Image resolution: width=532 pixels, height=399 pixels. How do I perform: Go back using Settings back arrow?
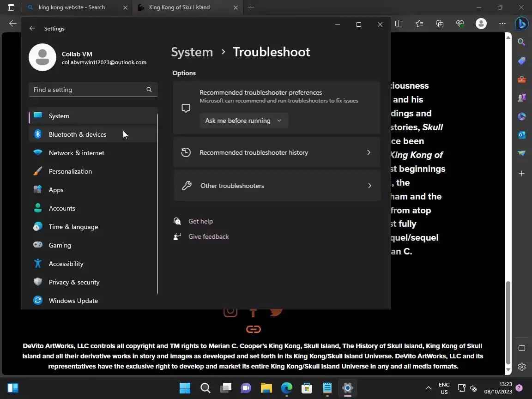pos(32,29)
